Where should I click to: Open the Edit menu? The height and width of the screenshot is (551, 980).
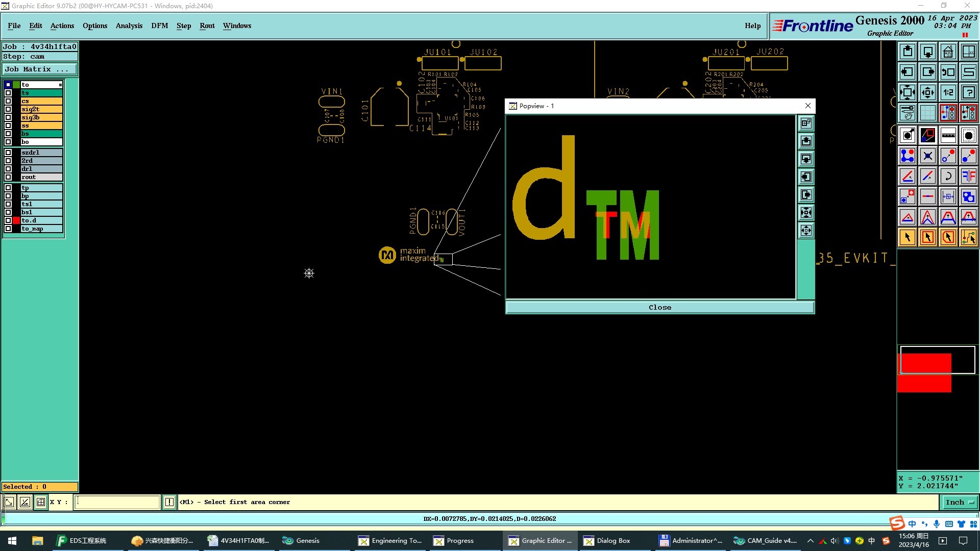36,26
